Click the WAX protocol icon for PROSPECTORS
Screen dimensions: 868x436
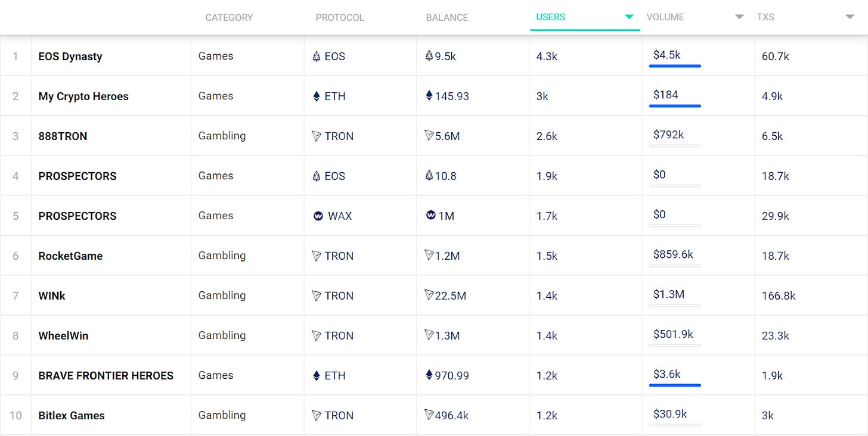coord(318,216)
